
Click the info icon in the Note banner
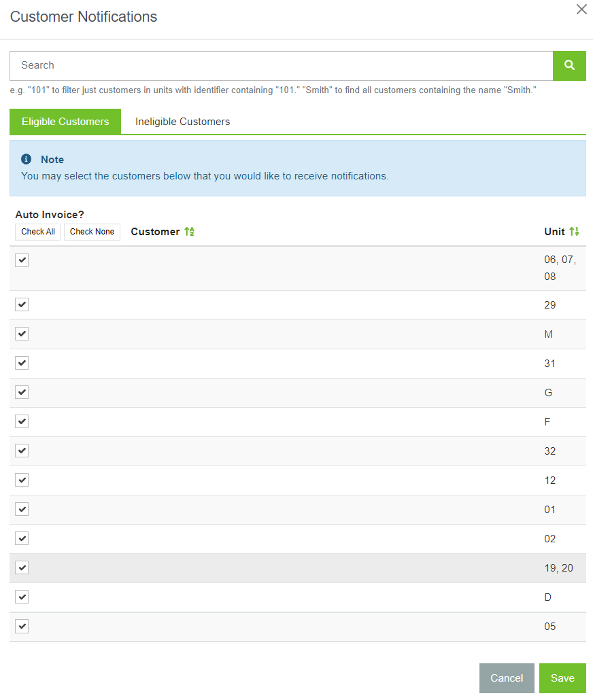tap(26, 159)
